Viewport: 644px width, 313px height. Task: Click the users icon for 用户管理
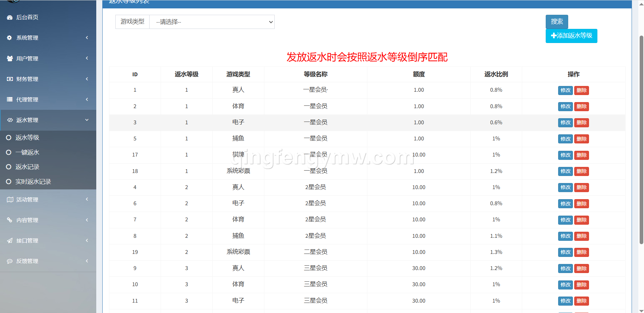coord(10,58)
